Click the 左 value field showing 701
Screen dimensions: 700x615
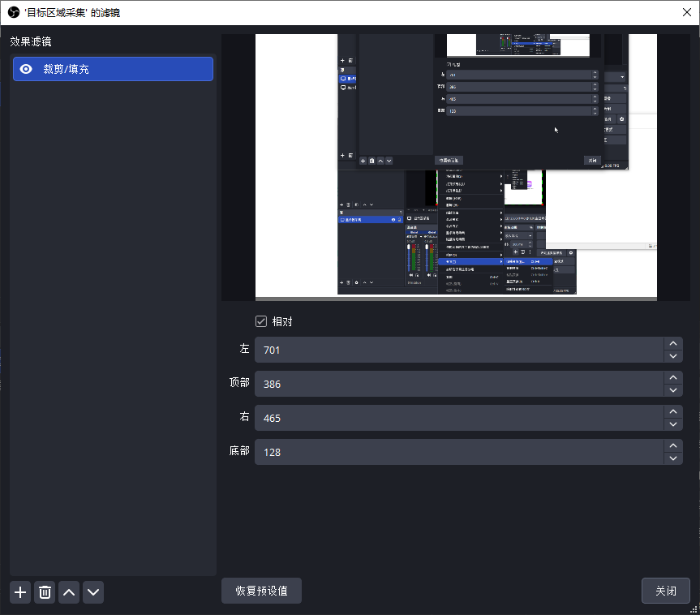click(x=459, y=350)
